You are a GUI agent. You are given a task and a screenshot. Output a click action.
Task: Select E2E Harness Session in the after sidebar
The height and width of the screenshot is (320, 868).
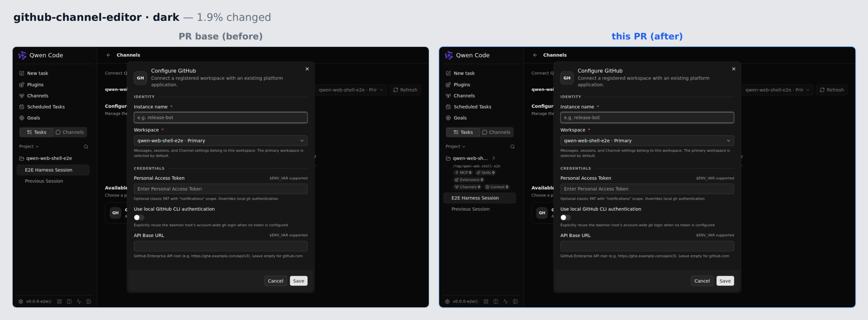[x=480, y=198]
